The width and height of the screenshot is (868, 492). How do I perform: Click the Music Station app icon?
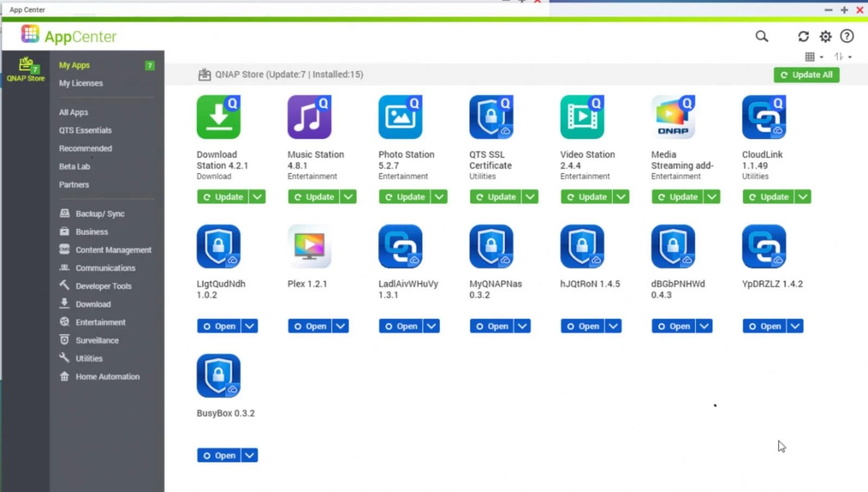pos(309,117)
